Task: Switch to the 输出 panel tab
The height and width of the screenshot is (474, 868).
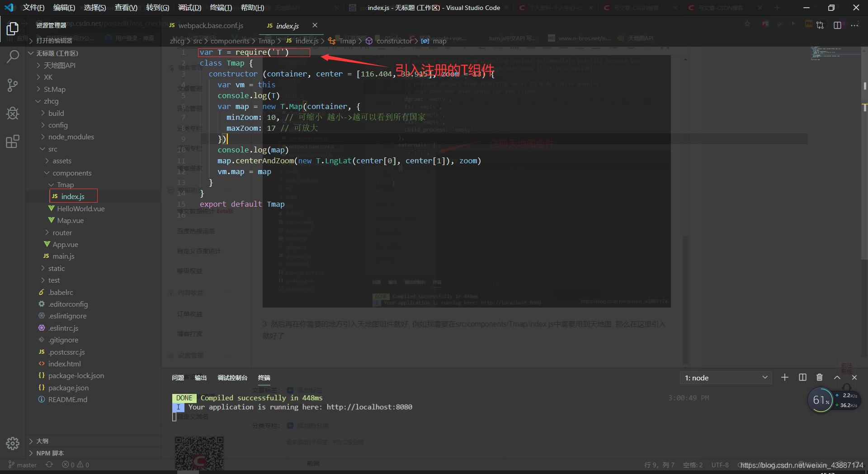Action: [200, 378]
